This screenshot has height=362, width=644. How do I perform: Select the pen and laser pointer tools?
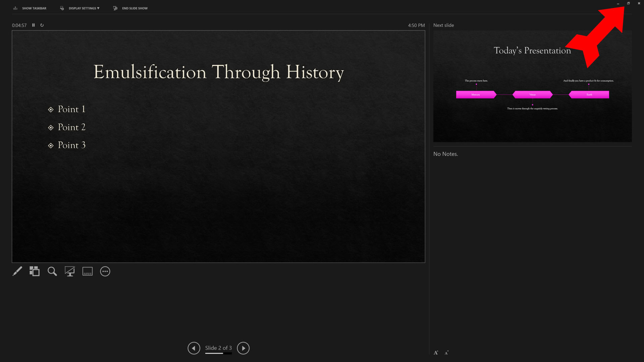[17, 271]
